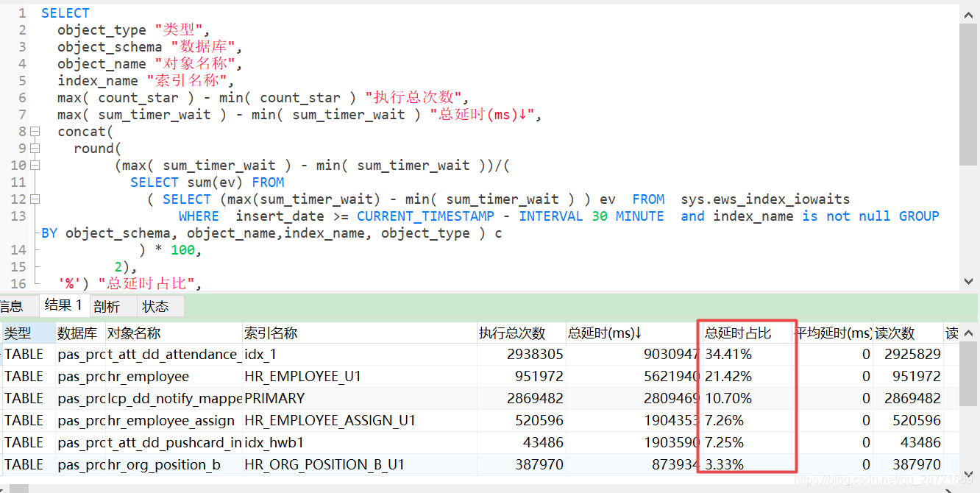980x493 pixels.
Task: Sort by 总延时(ms)↓ column header
Action: (633, 333)
